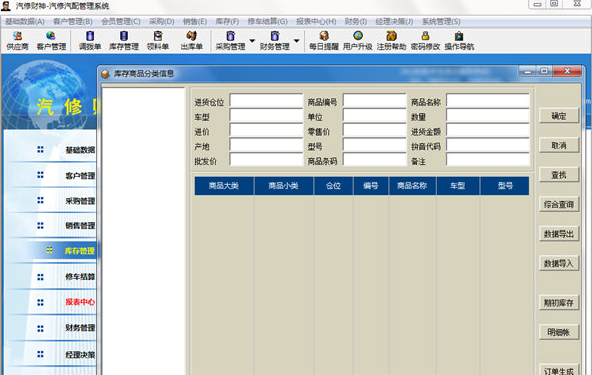Open the 财务(I) menu
Screen dimensions: 592x375
point(356,22)
